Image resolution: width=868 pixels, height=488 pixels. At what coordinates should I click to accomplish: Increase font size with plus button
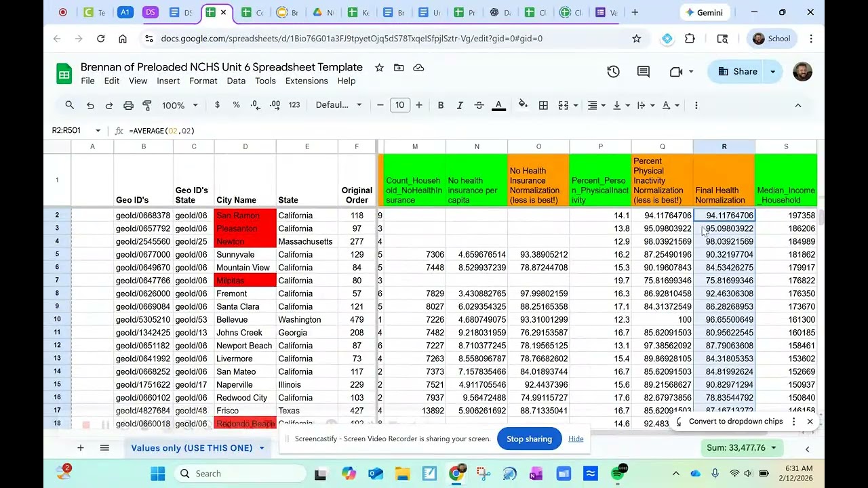pos(419,105)
